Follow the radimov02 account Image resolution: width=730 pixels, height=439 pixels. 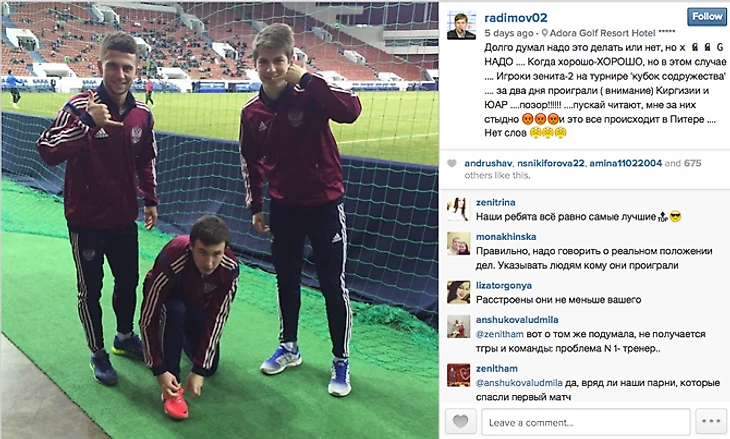(x=707, y=17)
